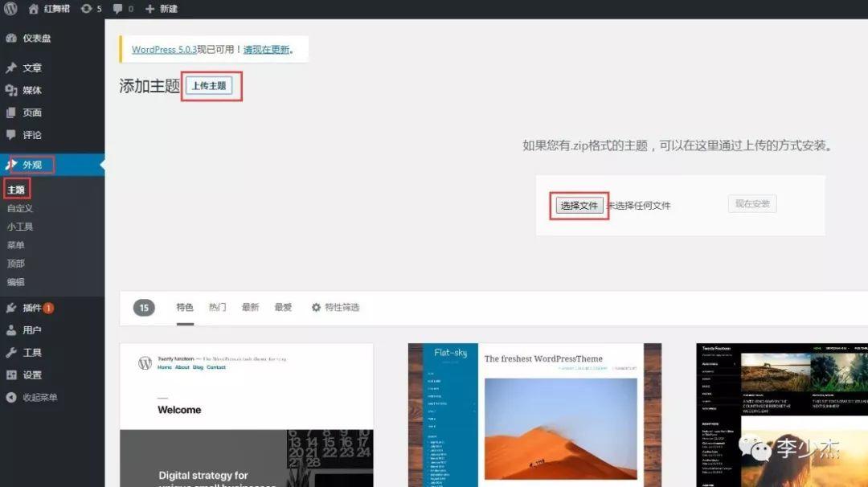
Task: Click the 选择文件 button
Action: (579, 205)
